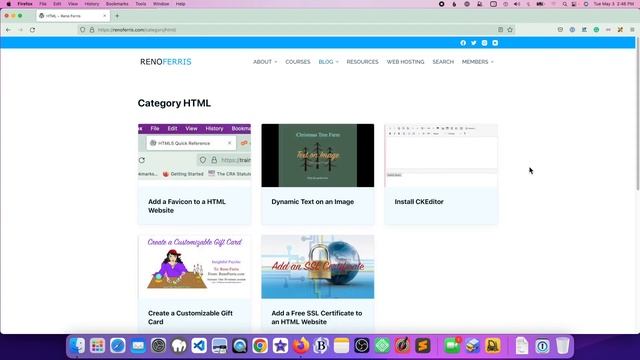Viewport: 640px width, 360px height.
Task: Open Launchpad from the dock
Action: (98, 346)
